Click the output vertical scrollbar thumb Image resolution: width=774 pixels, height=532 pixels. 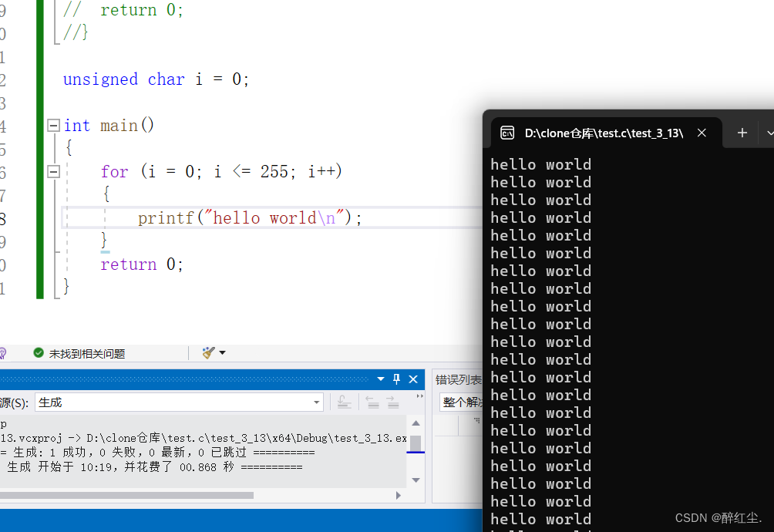coord(416,443)
